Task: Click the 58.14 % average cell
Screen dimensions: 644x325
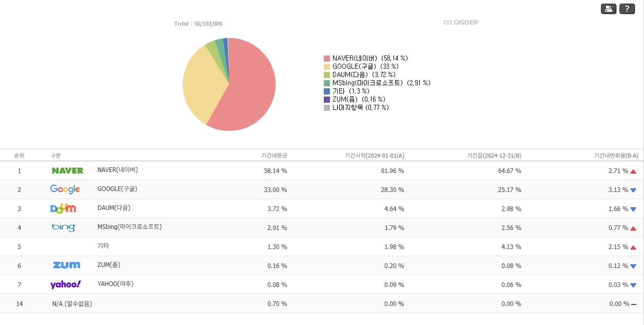Action: pos(276,171)
